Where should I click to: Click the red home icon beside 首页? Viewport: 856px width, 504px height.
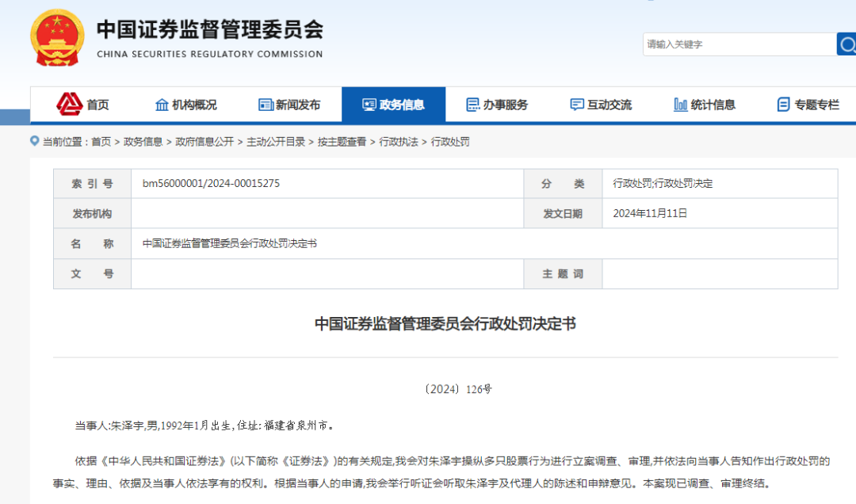pyautogui.click(x=70, y=104)
